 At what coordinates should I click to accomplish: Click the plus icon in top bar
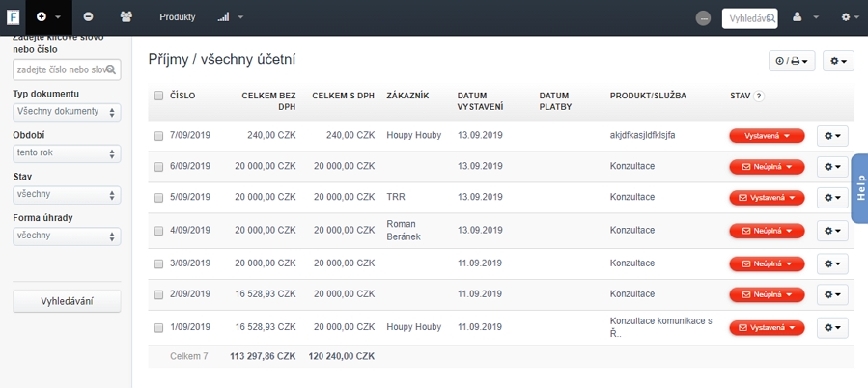tap(42, 17)
